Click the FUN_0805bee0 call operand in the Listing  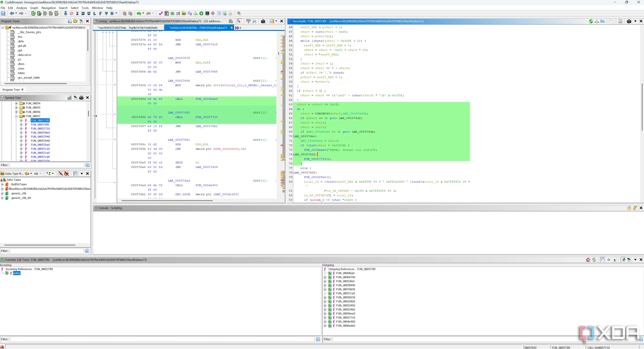pos(206,99)
